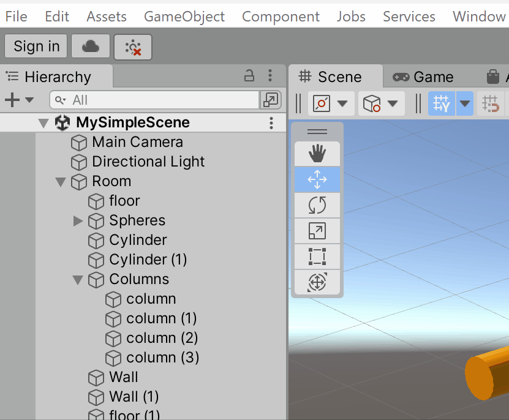Click the Sign in button

point(36,47)
